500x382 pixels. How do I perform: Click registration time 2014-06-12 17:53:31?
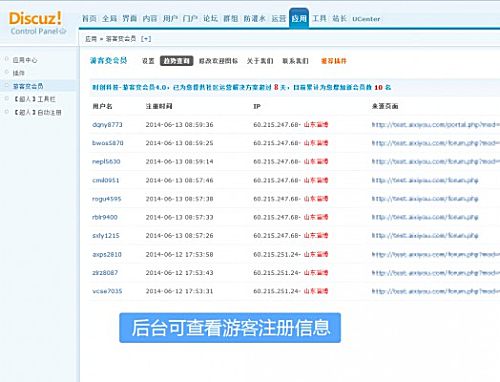point(179,291)
